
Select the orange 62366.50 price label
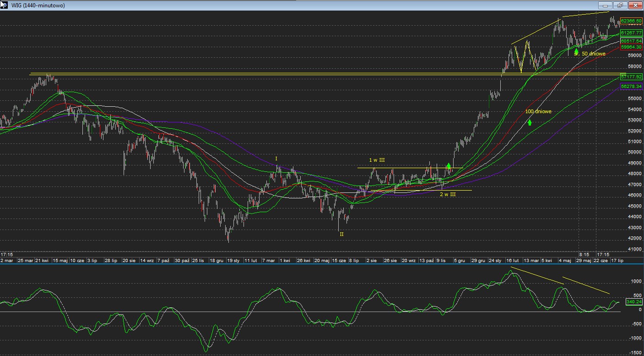tap(631, 21)
